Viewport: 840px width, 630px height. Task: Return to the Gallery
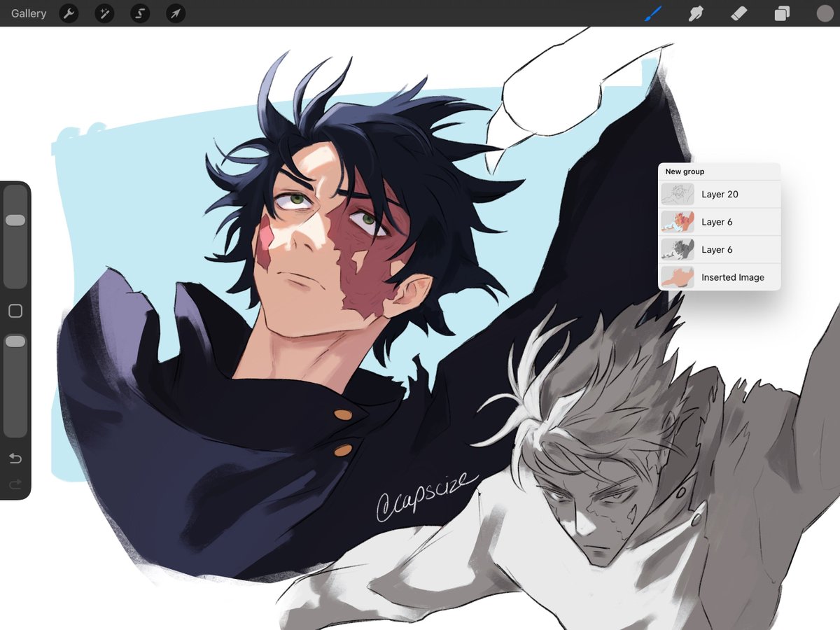point(29,13)
